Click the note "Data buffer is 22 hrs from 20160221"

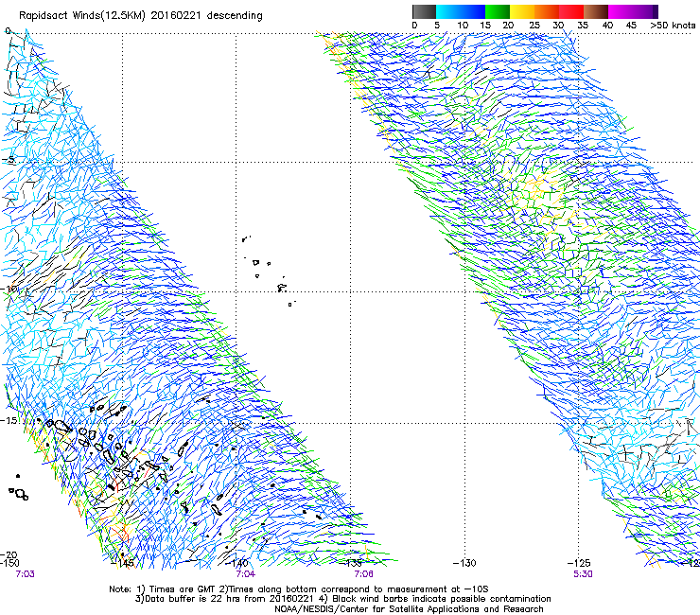point(225,599)
